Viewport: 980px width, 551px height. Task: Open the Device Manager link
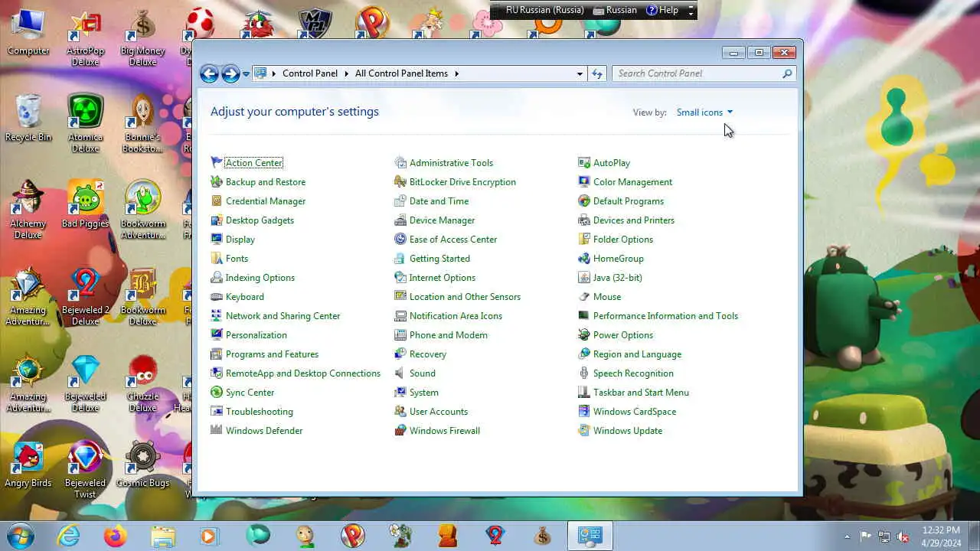pos(442,220)
